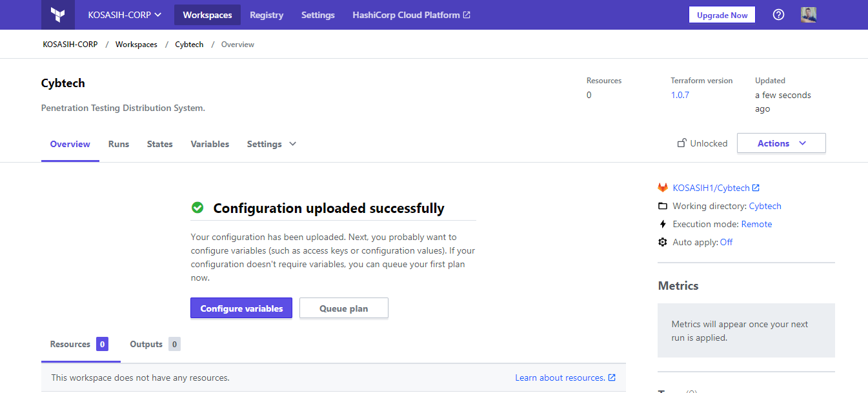Image resolution: width=868 pixels, height=393 pixels.
Task: Click the Updated 'a few seconds ago' value
Action: [x=783, y=102]
